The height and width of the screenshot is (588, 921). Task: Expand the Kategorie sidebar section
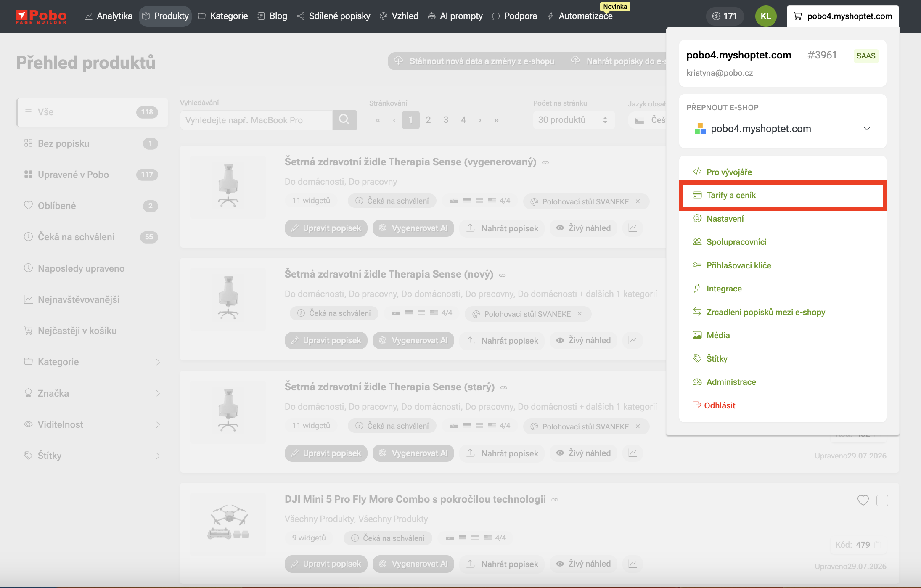(92, 362)
